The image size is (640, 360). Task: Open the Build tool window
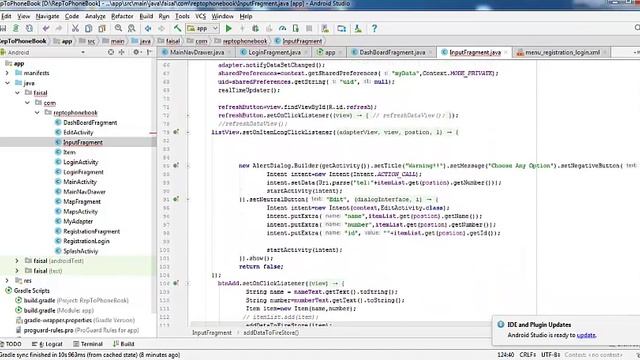click(x=124, y=344)
